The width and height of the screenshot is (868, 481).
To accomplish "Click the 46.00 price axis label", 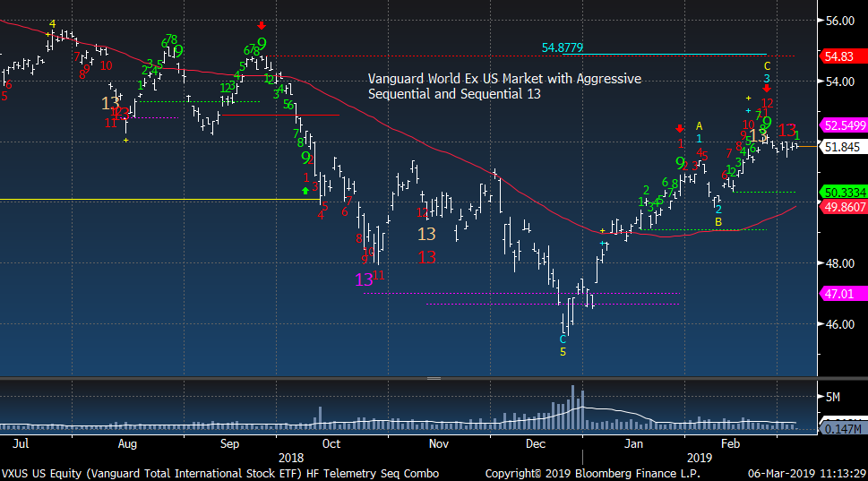I will (x=839, y=324).
